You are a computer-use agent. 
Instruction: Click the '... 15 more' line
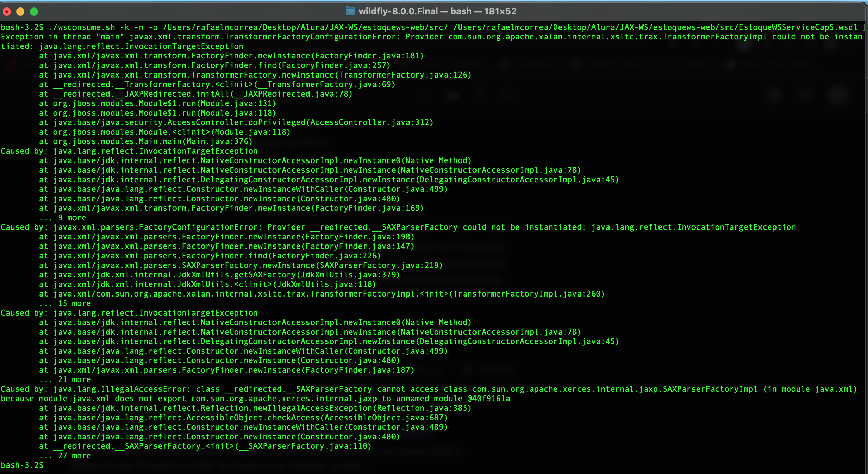click(x=65, y=303)
